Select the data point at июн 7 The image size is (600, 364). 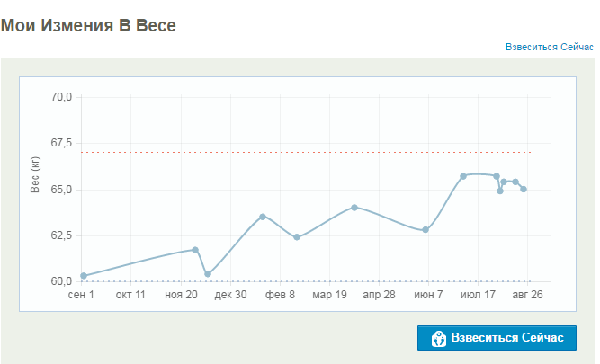tap(425, 230)
